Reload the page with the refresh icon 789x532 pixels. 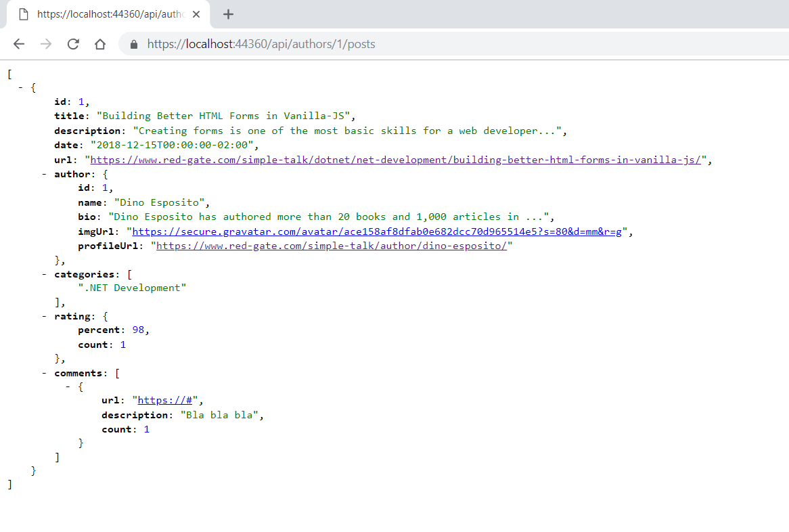(73, 44)
